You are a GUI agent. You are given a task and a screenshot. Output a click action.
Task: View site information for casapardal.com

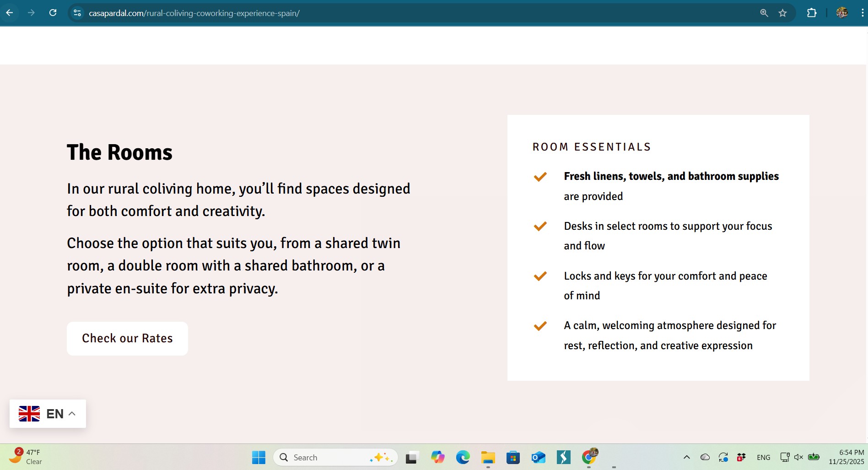(77, 13)
